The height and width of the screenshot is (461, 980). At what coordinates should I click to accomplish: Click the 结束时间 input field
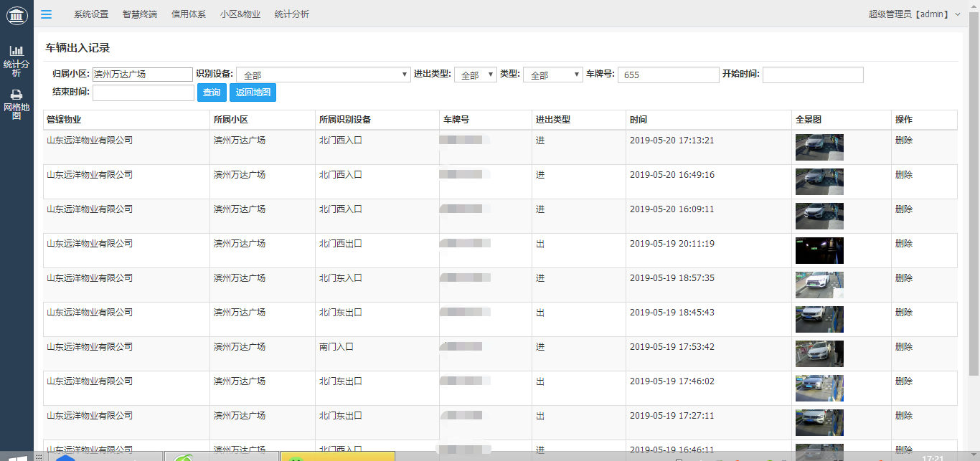pos(143,93)
